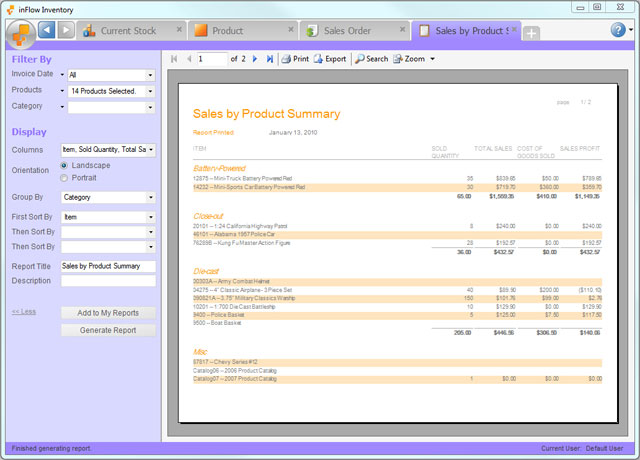Select the Sales by Product Summary tab

coord(465,31)
